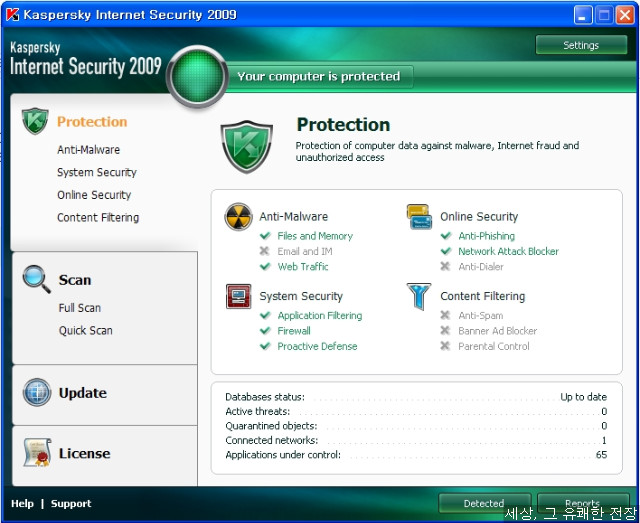Click the 'Quarantined objects:' label
The width and height of the screenshot is (640, 523).
click(x=271, y=426)
